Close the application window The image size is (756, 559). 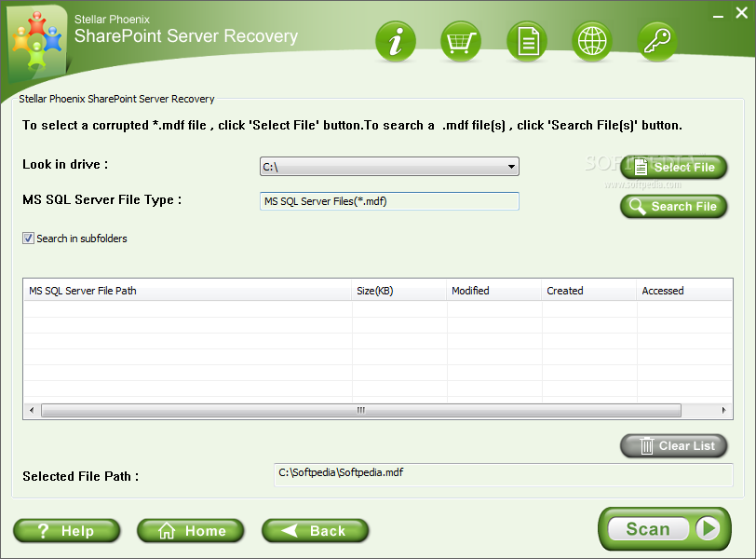(x=741, y=13)
